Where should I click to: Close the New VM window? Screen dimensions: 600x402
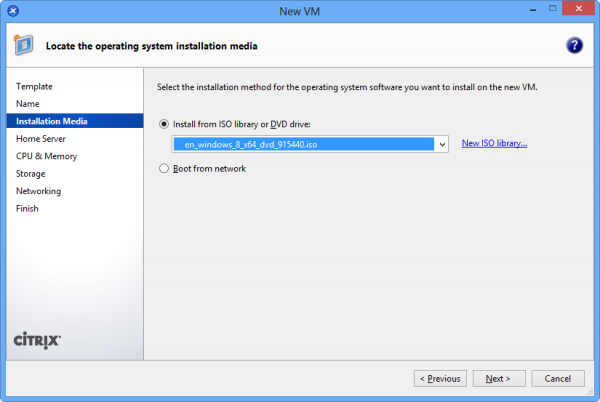[x=579, y=8]
